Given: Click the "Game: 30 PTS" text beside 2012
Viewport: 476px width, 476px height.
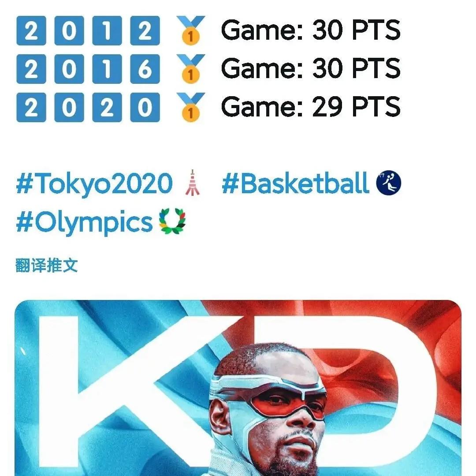Looking at the screenshot, I should (x=311, y=30).
